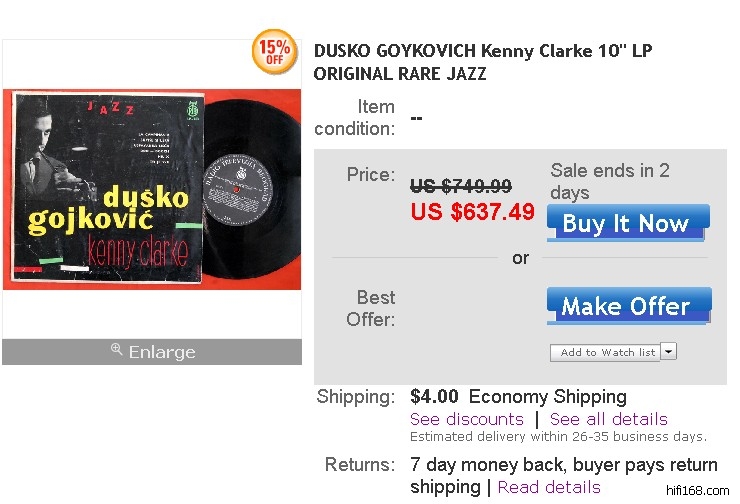Click the struck-through original price

(461, 186)
